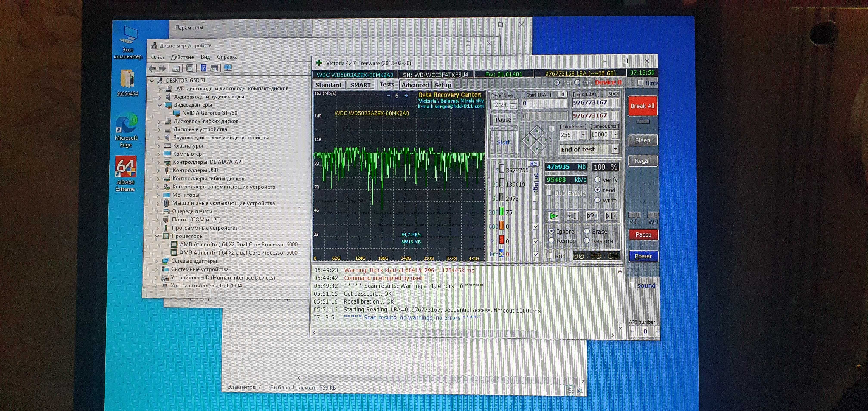Screen dimensions: 868x411
Task: Toggle the Grid checkbox
Action: pos(549,255)
